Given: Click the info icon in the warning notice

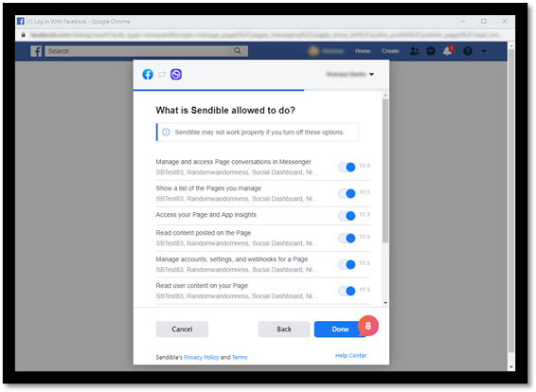Looking at the screenshot, I should (x=166, y=133).
